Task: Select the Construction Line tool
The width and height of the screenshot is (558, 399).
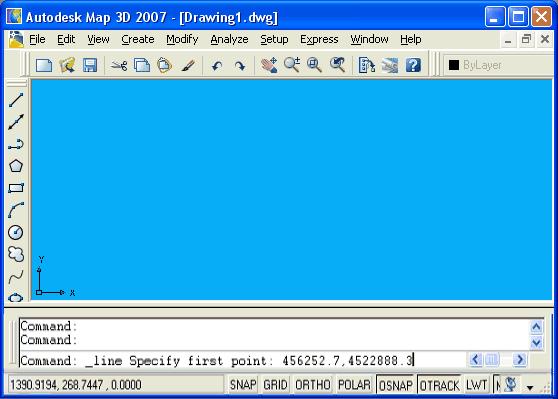Action: [x=16, y=122]
